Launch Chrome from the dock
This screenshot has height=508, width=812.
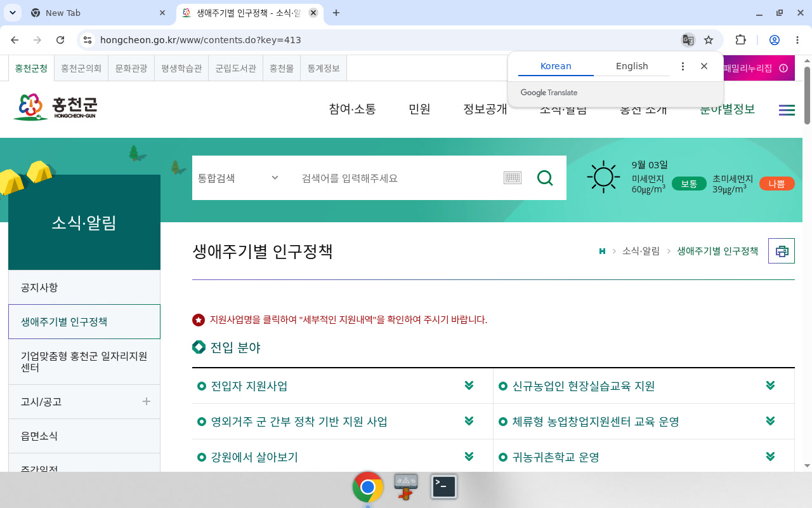[368, 487]
